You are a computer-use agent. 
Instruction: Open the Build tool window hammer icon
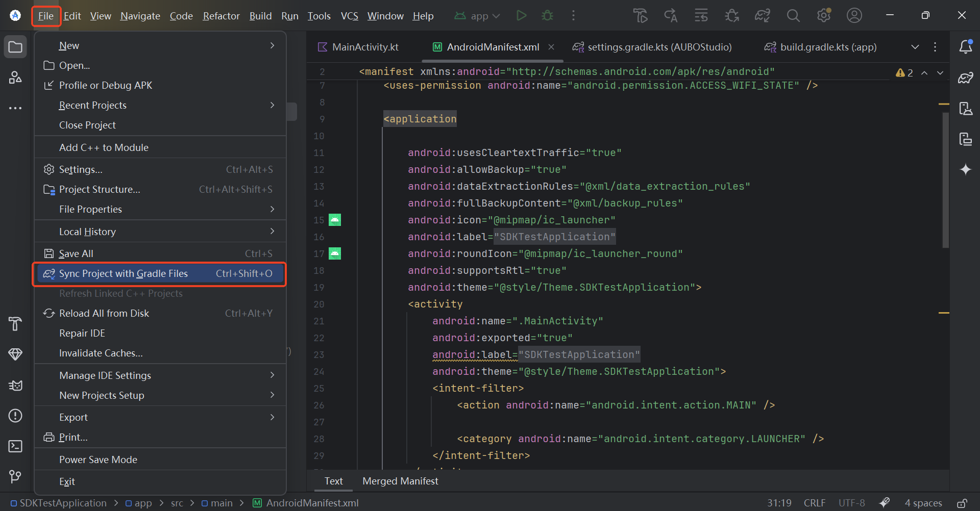tap(15, 324)
